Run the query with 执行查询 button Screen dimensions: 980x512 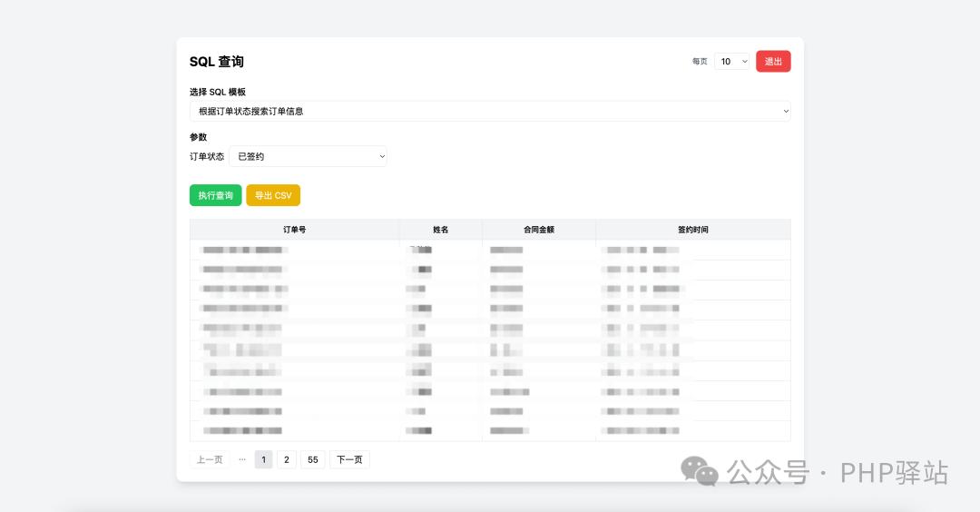click(216, 195)
